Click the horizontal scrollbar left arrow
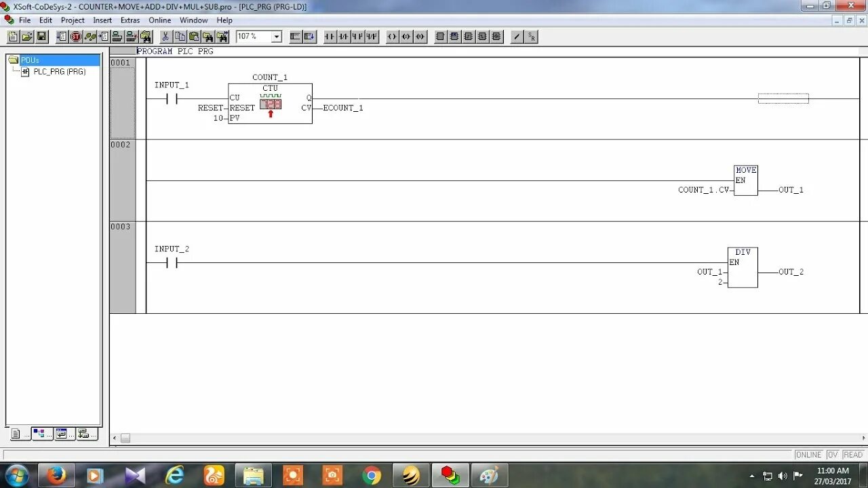The width and height of the screenshot is (868, 488). [x=115, y=439]
